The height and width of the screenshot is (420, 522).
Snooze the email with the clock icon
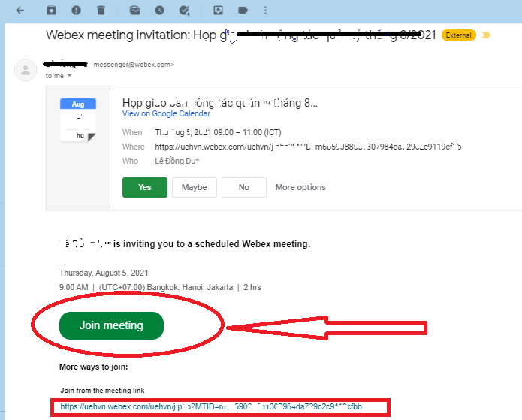click(x=160, y=11)
